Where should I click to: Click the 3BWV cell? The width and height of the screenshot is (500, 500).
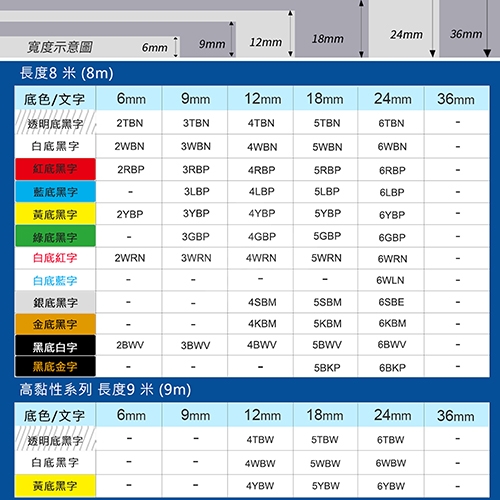coord(195,345)
